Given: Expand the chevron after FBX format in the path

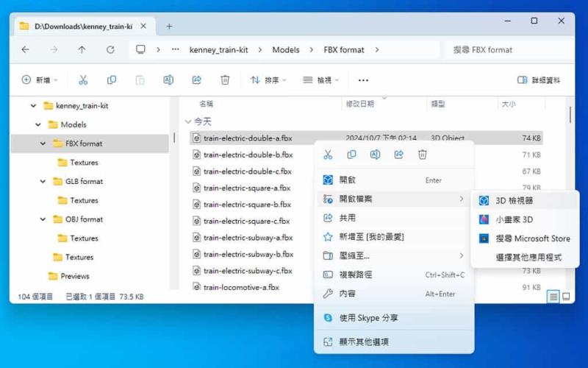Looking at the screenshot, I should [x=377, y=49].
